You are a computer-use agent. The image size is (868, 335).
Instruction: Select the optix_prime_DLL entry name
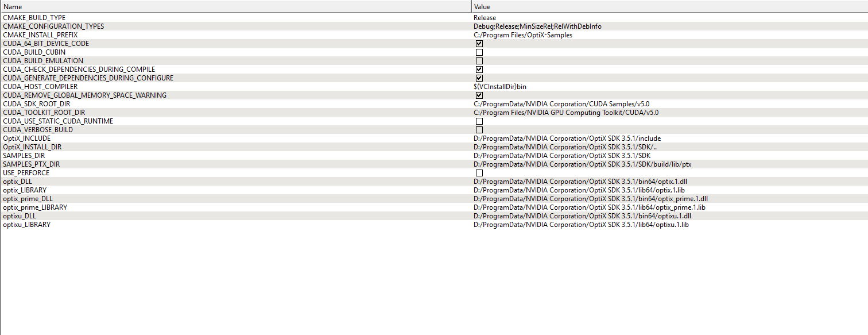[x=28, y=199]
